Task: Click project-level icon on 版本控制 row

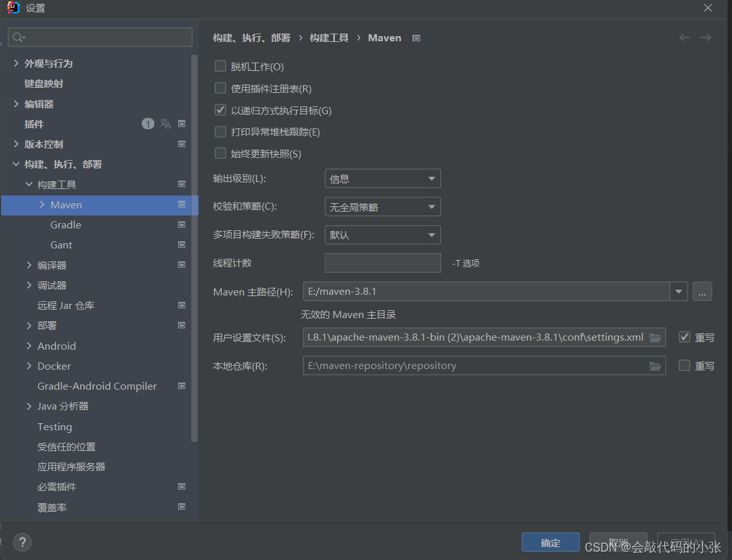Action: tap(181, 144)
